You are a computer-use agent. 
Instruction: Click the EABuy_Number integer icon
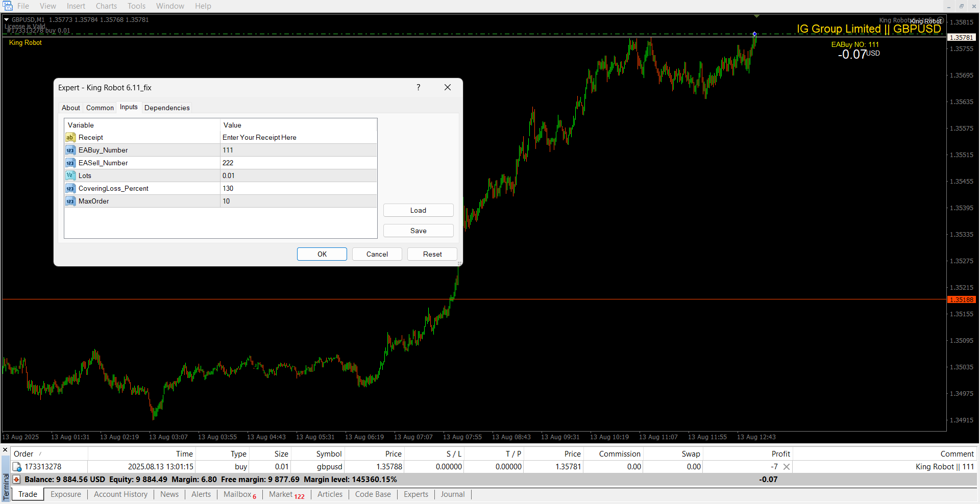pyautogui.click(x=70, y=150)
